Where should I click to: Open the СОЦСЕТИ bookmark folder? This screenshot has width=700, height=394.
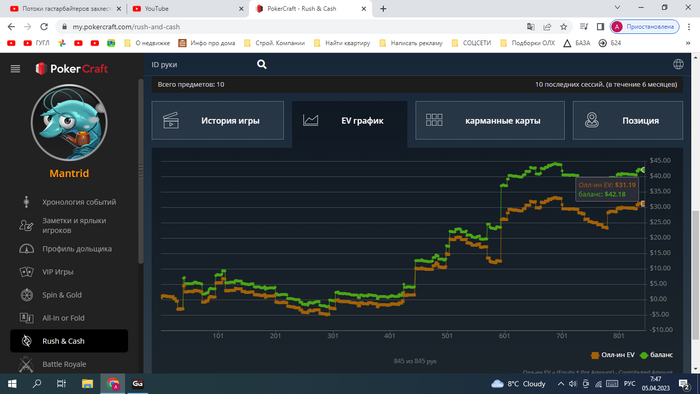[471, 43]
